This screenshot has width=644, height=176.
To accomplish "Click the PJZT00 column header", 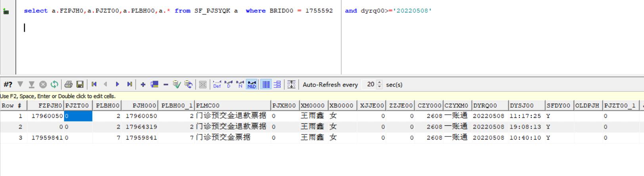I will coord(78,106).
